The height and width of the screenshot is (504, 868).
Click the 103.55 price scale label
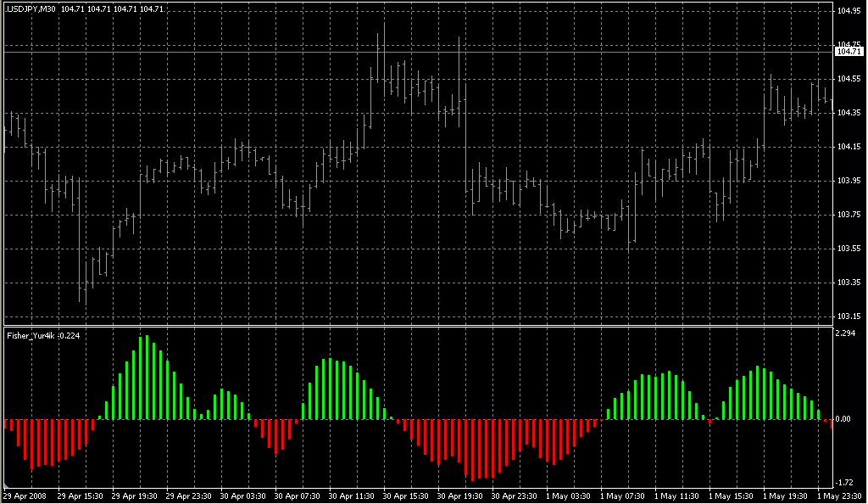848,249
